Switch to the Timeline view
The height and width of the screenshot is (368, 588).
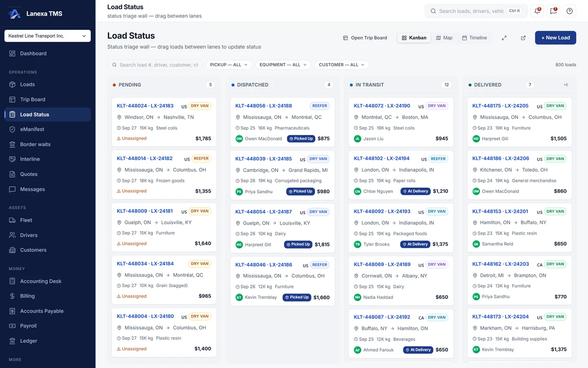475,38
